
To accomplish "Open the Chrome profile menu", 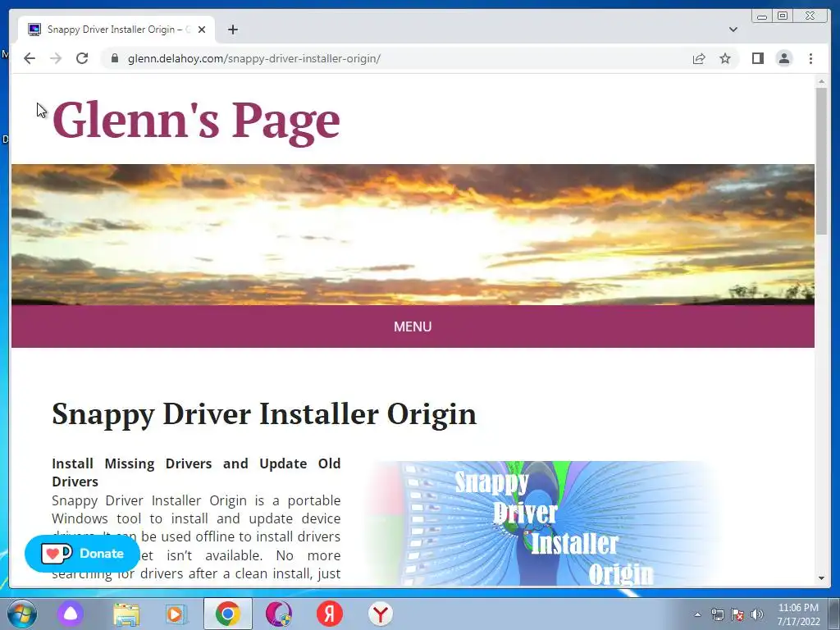I will (x=783, y=58).
